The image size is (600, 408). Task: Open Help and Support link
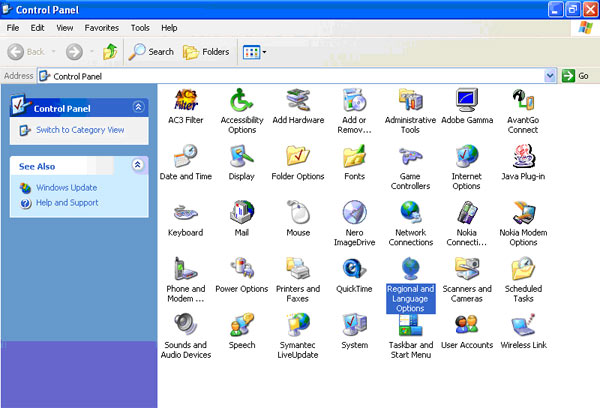67,202
